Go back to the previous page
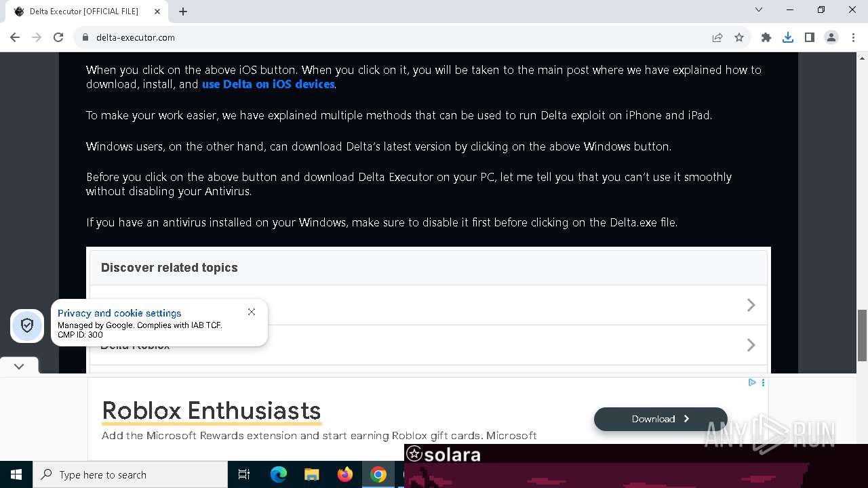Screen dimensions: 868x488 15,37
